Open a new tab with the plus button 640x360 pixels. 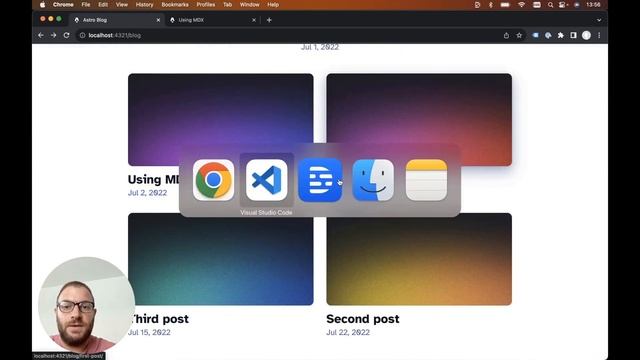coord(269,20)
